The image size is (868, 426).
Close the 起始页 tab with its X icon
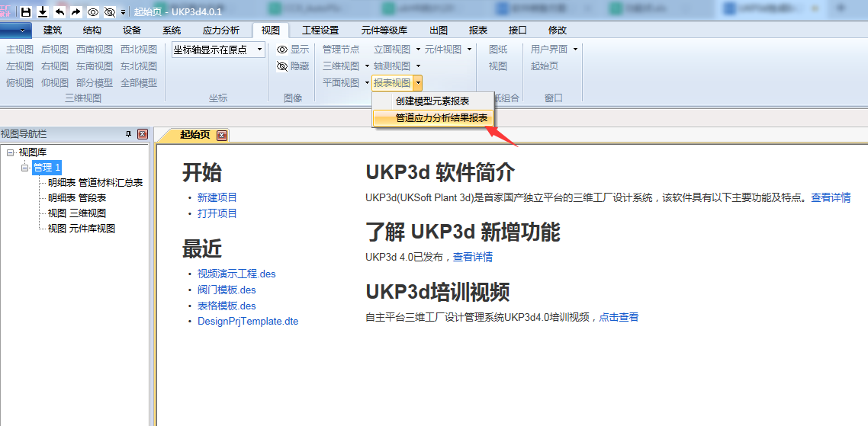click(x=222, y=135)
